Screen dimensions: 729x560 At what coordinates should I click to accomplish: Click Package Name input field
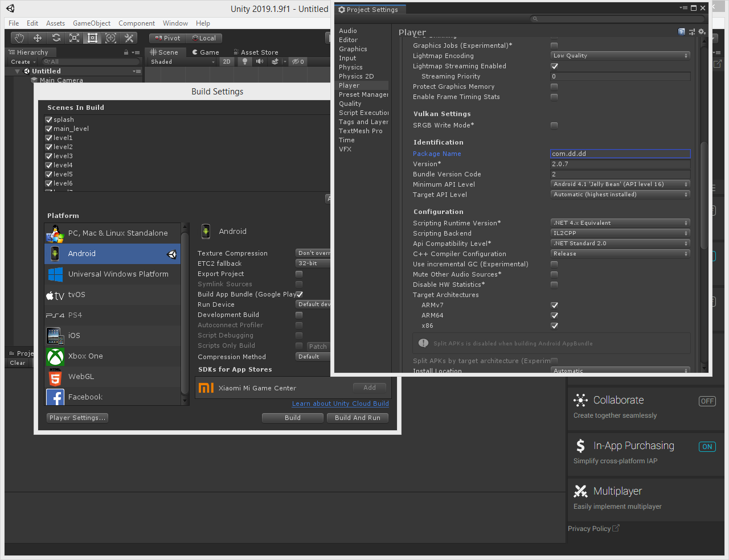620,154
